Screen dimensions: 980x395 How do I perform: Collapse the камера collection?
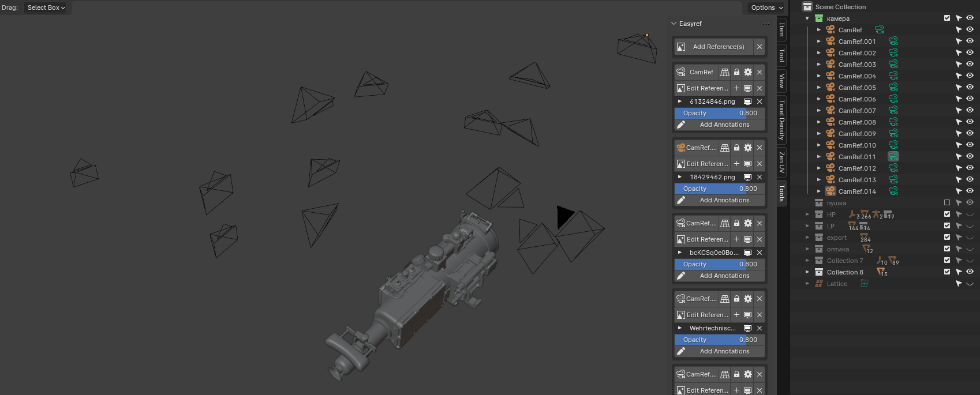click(807, 18)
